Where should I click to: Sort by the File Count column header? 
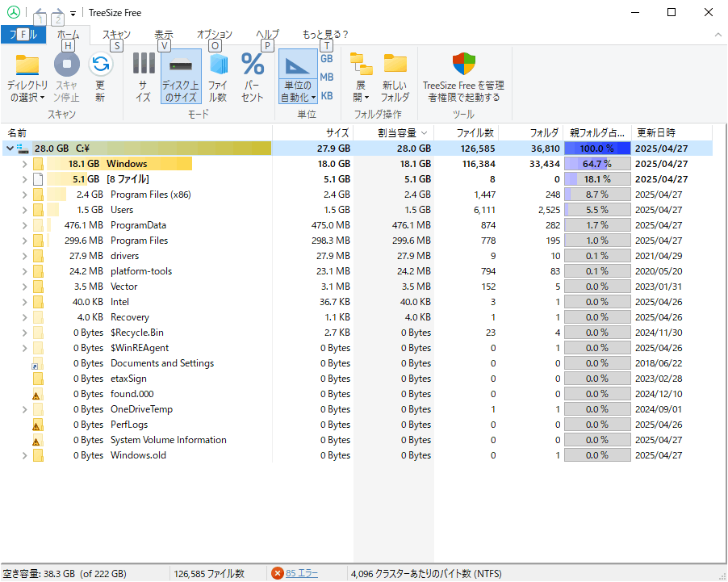pos(467,133)
